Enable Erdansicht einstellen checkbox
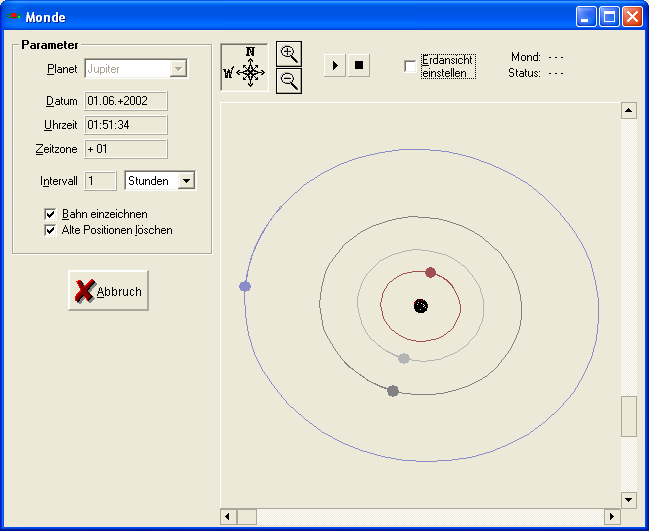Viewport: 649px width, 531px height. click(x=410, y=66)
